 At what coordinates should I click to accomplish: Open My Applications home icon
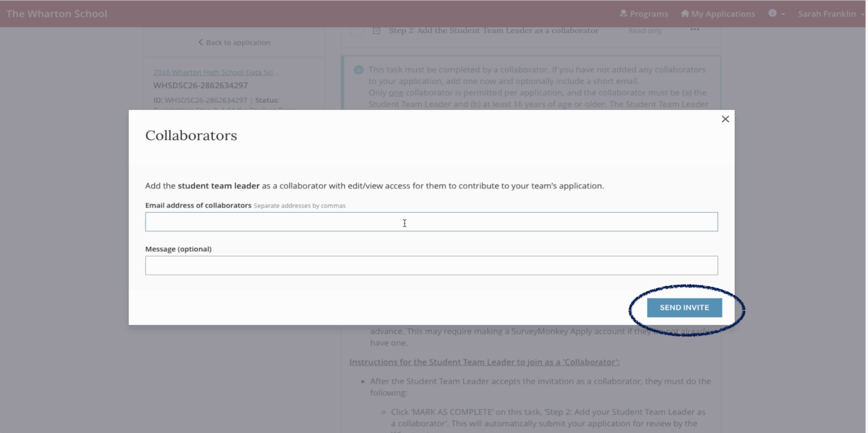[685, 14]
